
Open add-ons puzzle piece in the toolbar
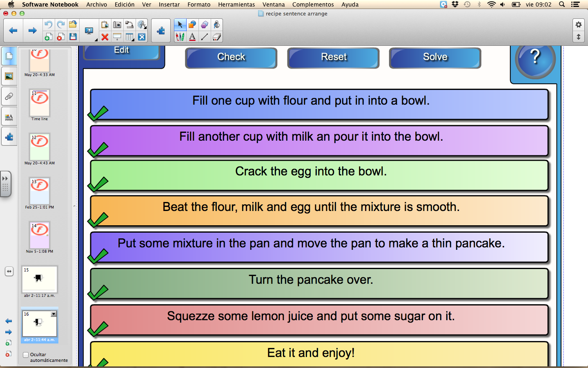click(161, 31)
